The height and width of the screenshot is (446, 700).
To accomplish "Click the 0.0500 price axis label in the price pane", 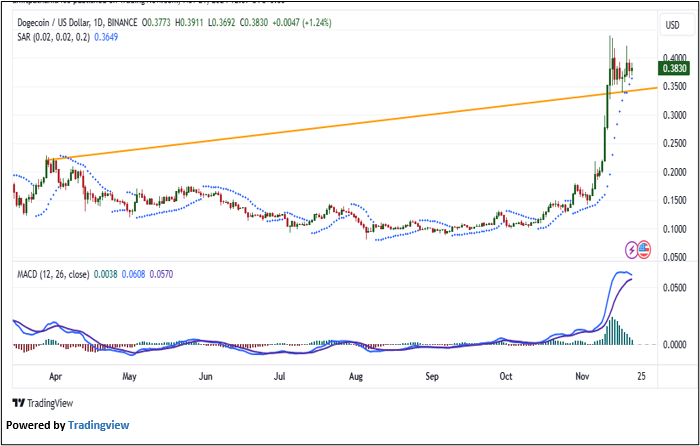I will pos(675,258).
